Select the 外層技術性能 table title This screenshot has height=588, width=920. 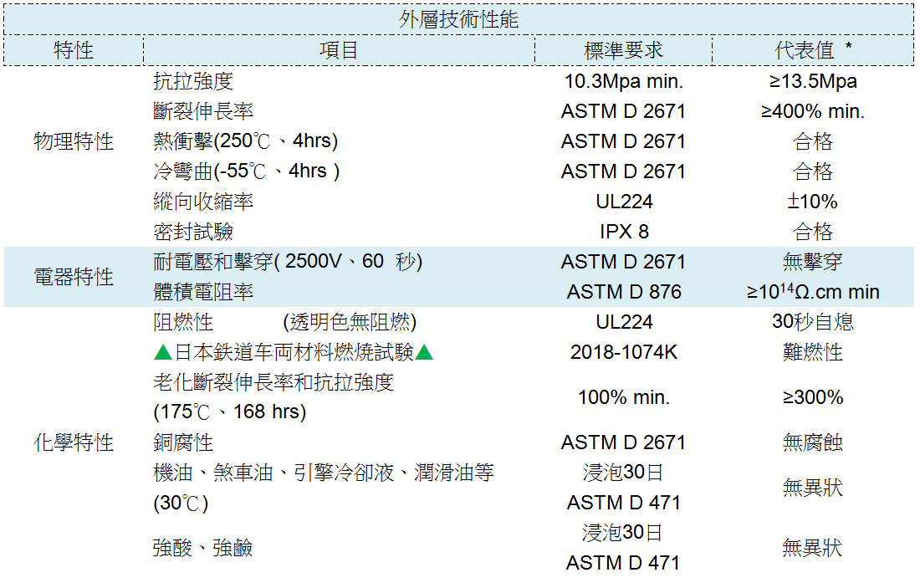tap(458, 19)
